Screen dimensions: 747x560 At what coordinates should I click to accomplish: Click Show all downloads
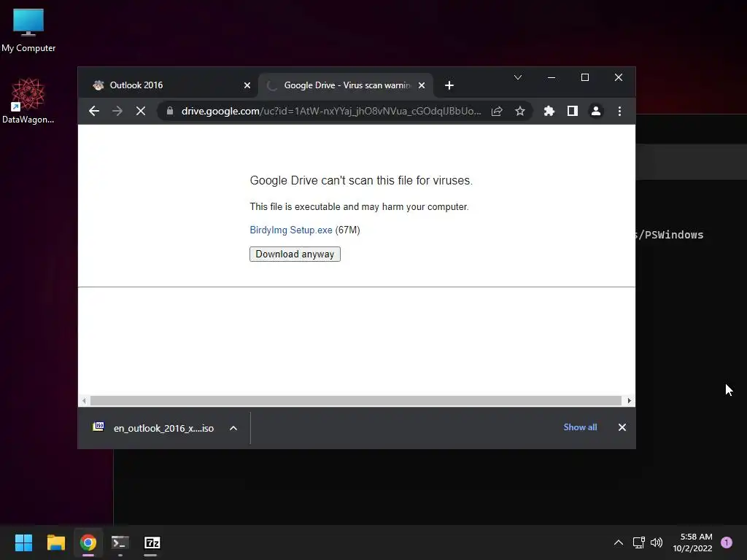[x=580, y=427]
